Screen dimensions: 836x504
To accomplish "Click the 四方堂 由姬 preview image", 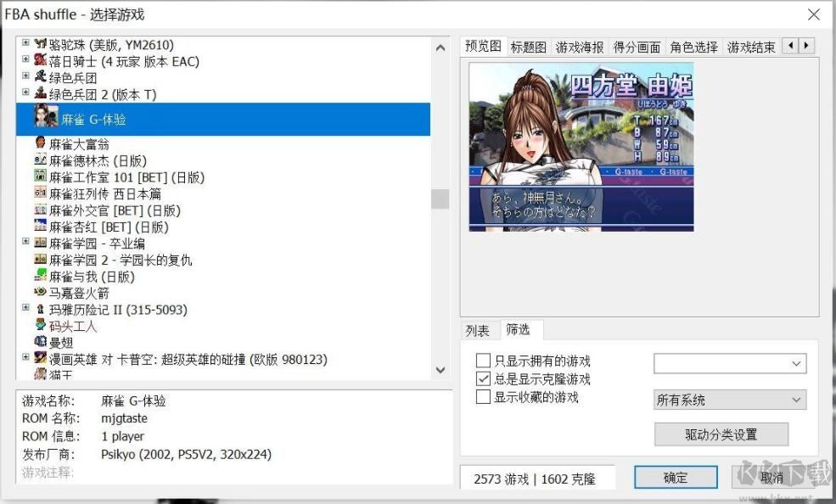I will [x=581, y=147].
